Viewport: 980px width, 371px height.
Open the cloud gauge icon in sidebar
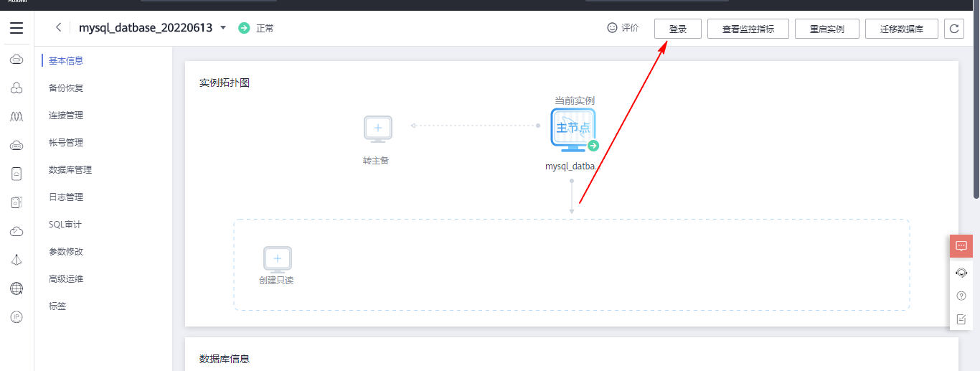tap(17, 231)
